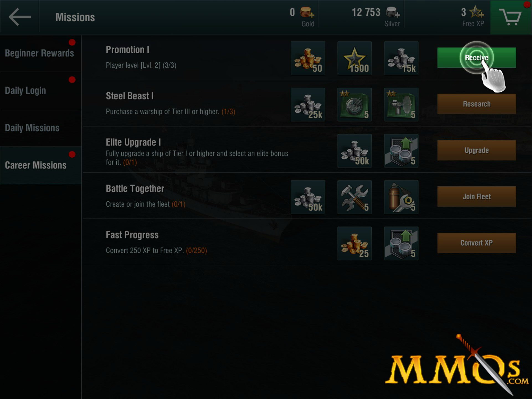Open the Daily Login tab

[x=41, y=91]
